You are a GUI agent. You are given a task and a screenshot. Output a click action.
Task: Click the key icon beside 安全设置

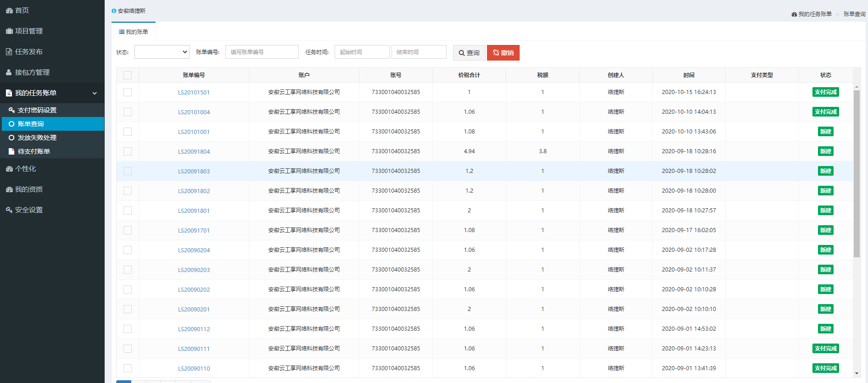click(x=9, y=210)
